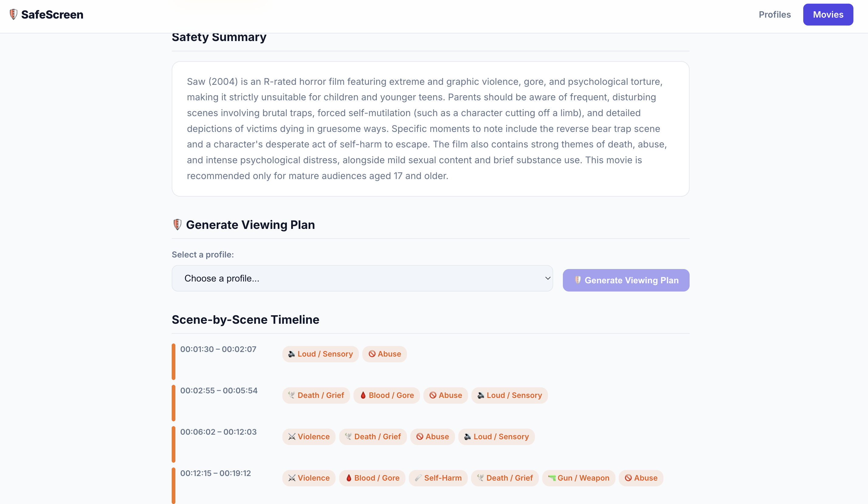This screenshot has height=504, width=868.
Task: Click the profile dropdown chevron arrow
Action: point(547,278)
